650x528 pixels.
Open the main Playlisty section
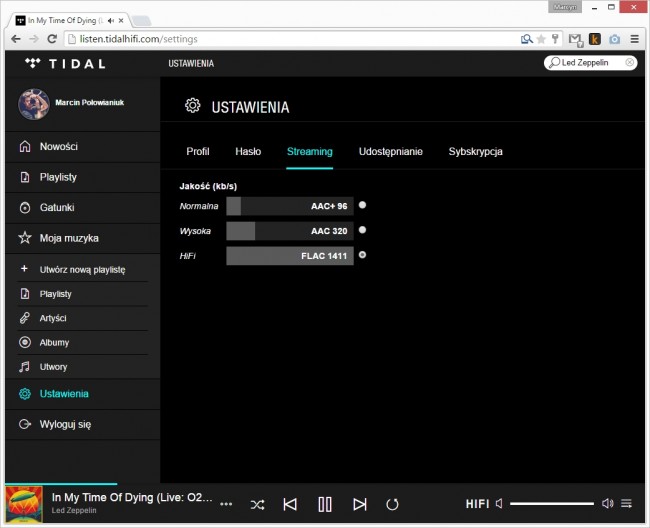tap(82, 177)
